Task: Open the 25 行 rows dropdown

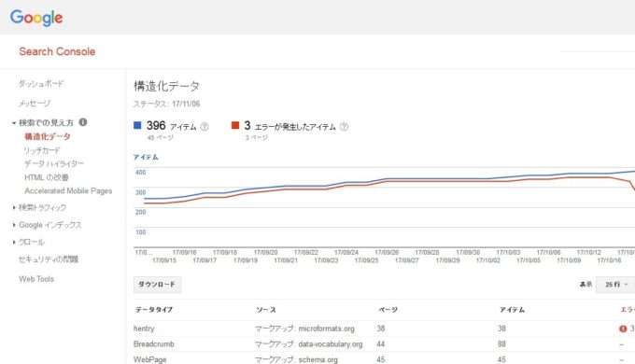Action: point(616,285)
